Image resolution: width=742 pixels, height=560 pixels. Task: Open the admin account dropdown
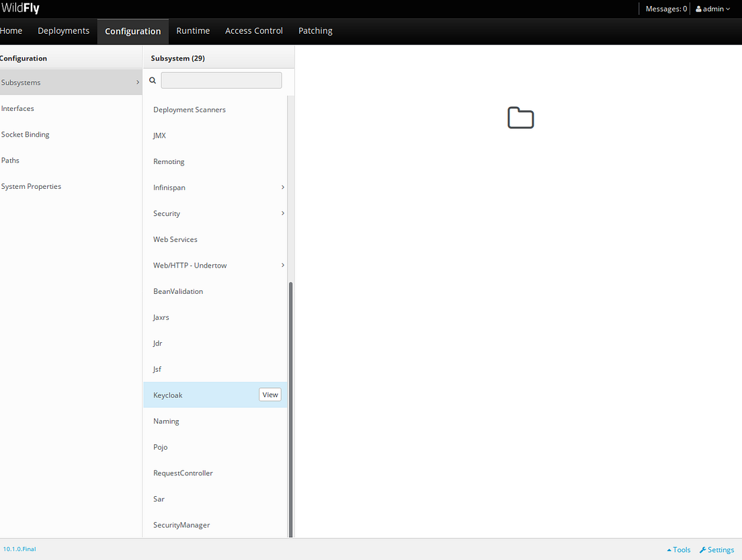[712, 8]
